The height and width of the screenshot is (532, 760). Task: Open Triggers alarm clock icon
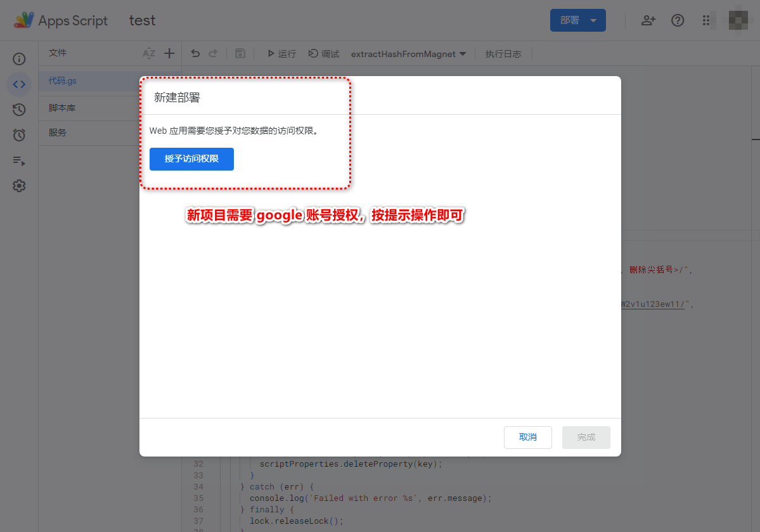click(x=19, y=135)
